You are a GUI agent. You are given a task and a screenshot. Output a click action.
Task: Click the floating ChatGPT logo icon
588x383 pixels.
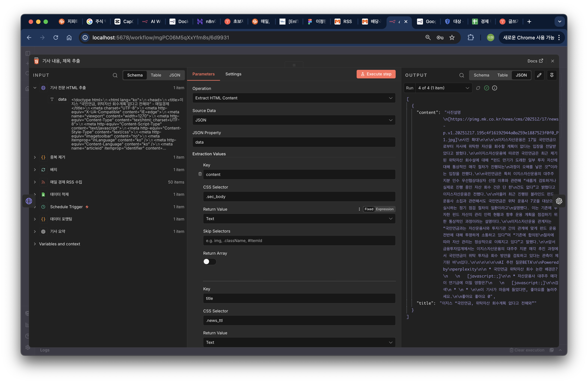coord(559,201)
